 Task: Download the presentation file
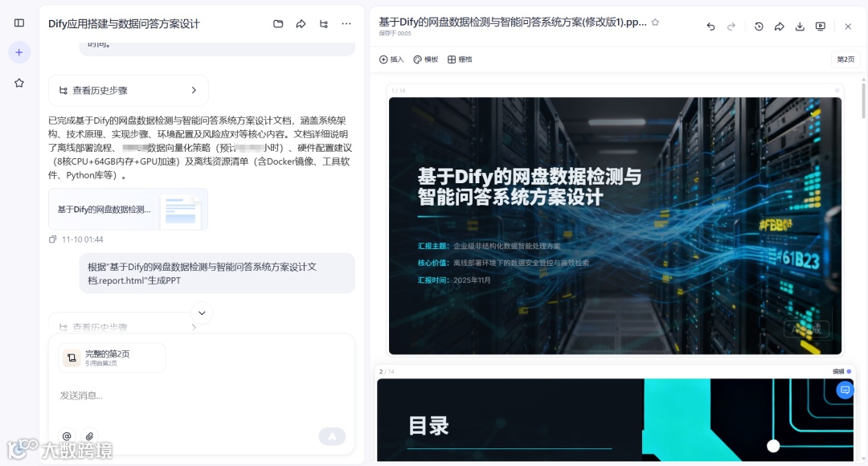[x=800, y=27]
